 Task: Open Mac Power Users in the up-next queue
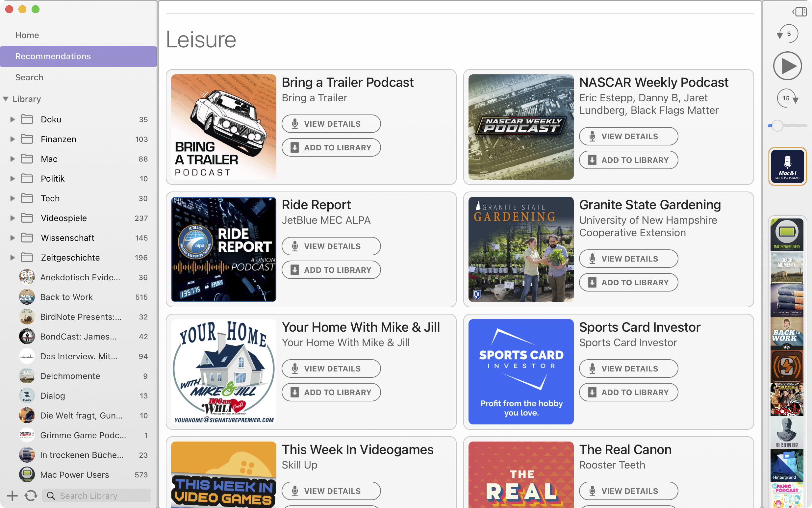point(786,235)
